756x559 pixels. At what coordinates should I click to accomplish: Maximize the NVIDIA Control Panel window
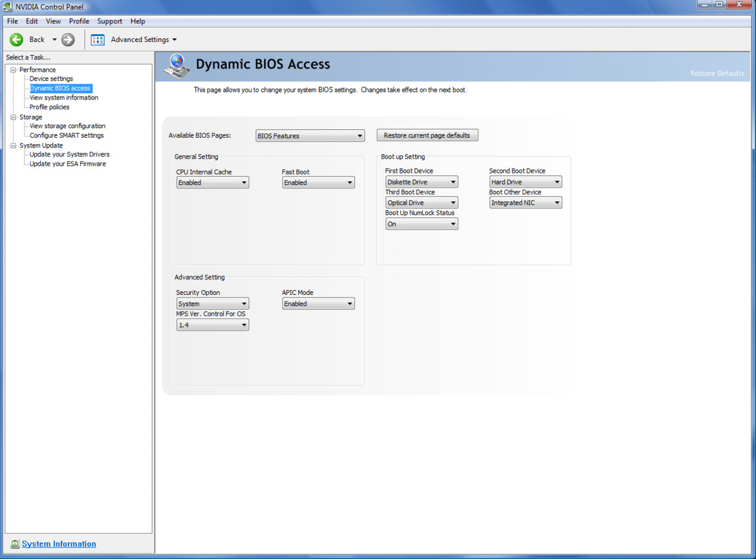pyautogui.click(x=719, y=5)
